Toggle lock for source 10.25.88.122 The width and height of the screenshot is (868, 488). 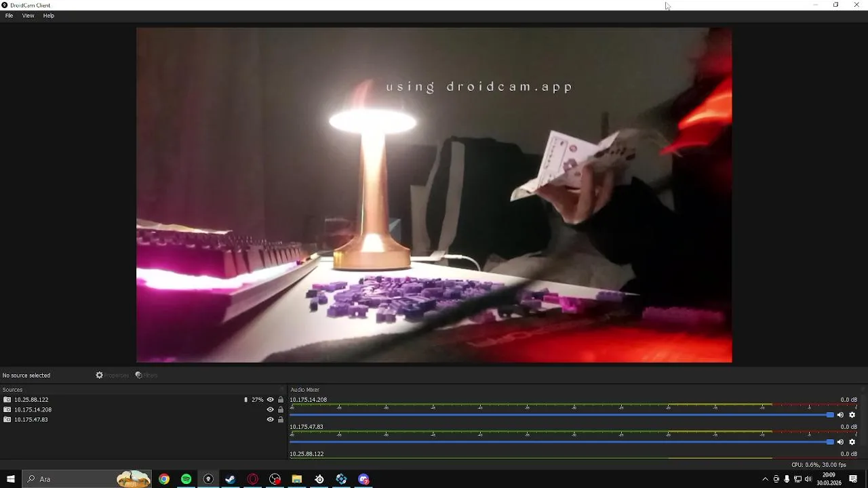point(281,400)
